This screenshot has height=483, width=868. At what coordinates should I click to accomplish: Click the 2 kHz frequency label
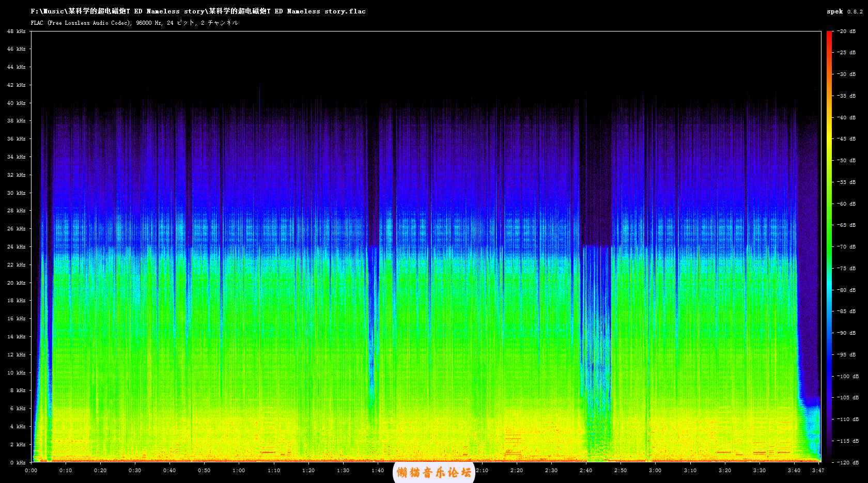[18, 444]
